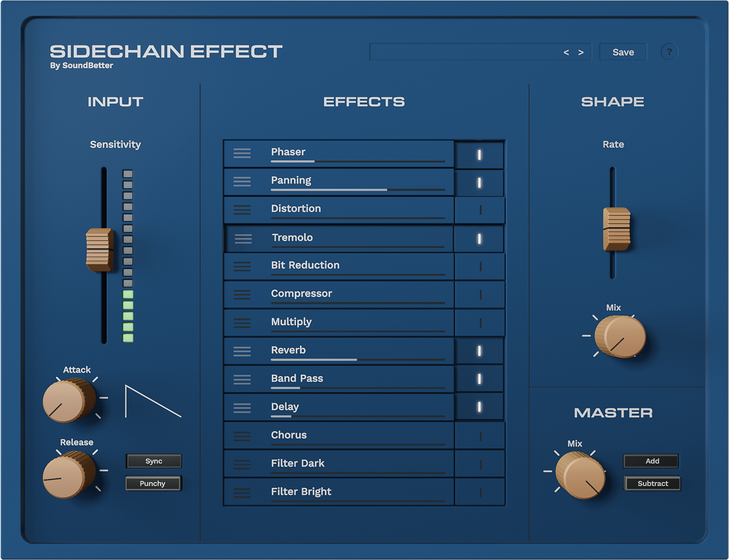
Task: Select the Compressor effect name
Action: tap(302, 294)
